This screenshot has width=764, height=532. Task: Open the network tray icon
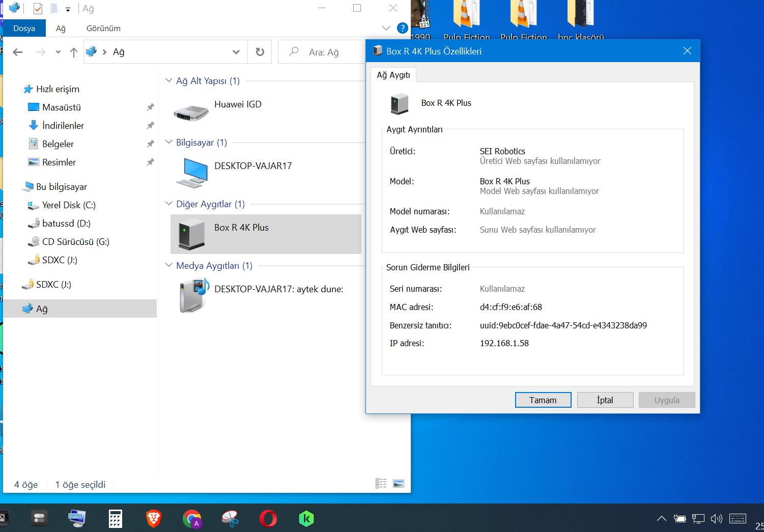(x=698, y=519)
